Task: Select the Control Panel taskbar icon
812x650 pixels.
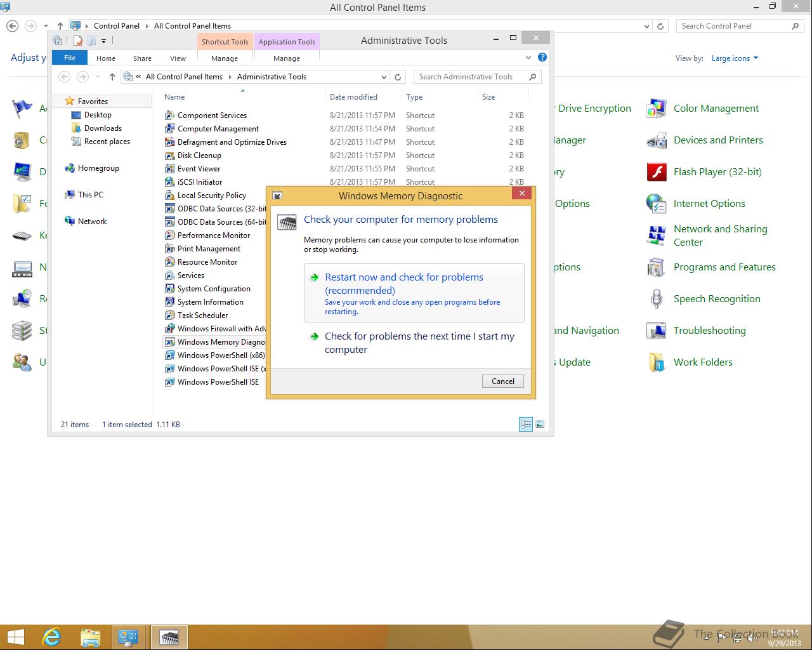Action: [128, 637]
